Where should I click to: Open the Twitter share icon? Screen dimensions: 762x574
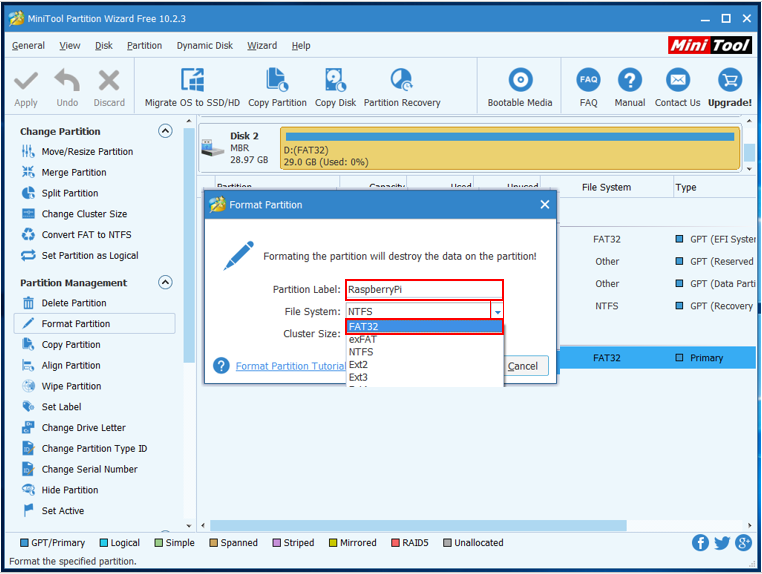(x=722, y=542)
